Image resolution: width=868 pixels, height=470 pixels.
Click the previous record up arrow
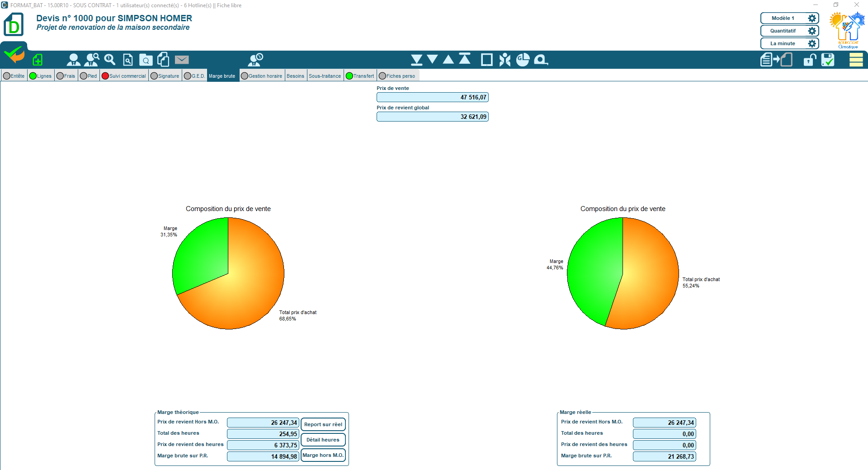448,59
